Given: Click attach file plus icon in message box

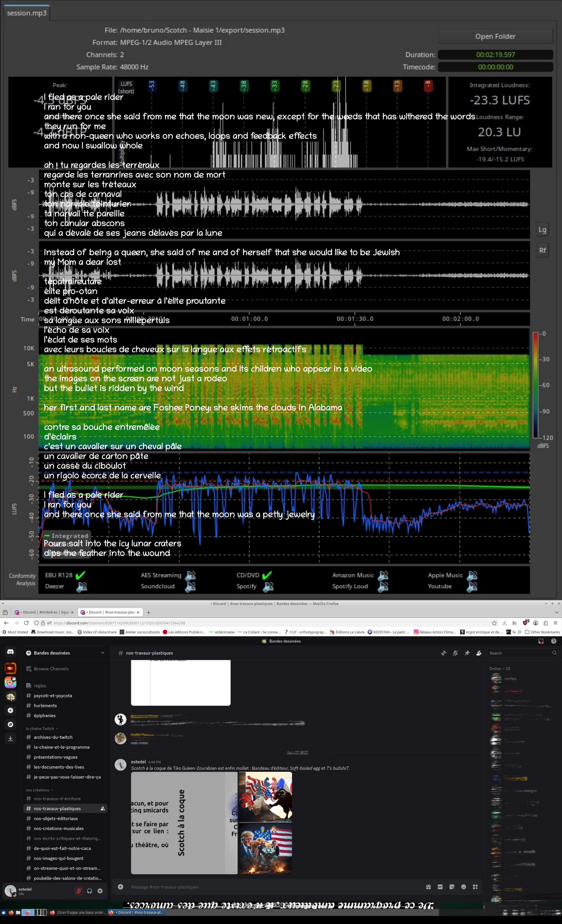Looking at the screenshot, I should (120, 887).
